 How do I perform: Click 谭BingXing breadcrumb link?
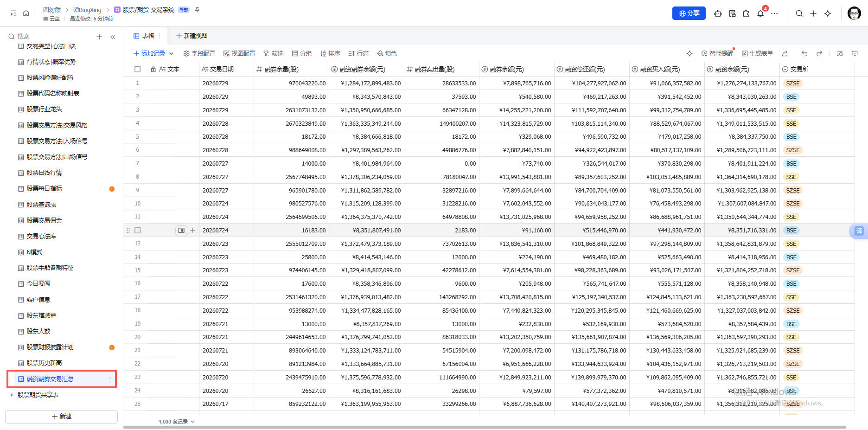tap(87, 10)
